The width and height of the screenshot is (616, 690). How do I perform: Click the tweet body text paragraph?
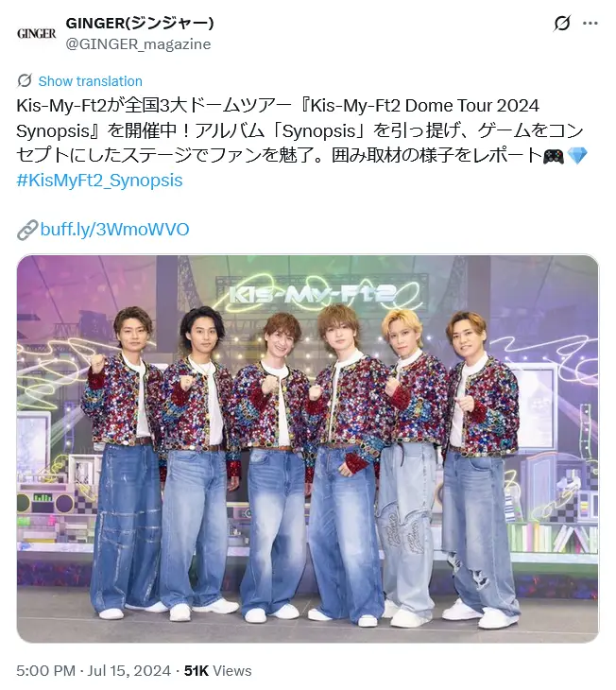click(x=301, y=130)
